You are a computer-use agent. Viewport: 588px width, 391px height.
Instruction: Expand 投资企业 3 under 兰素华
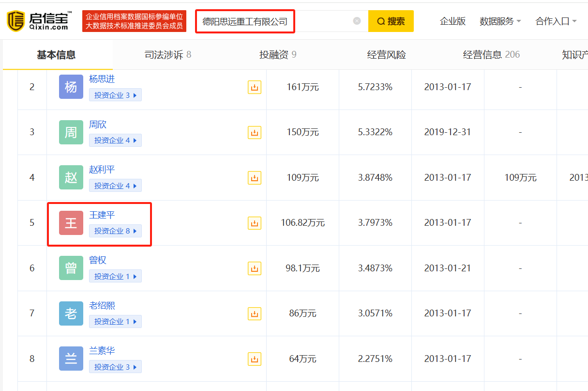pos(115,367)
